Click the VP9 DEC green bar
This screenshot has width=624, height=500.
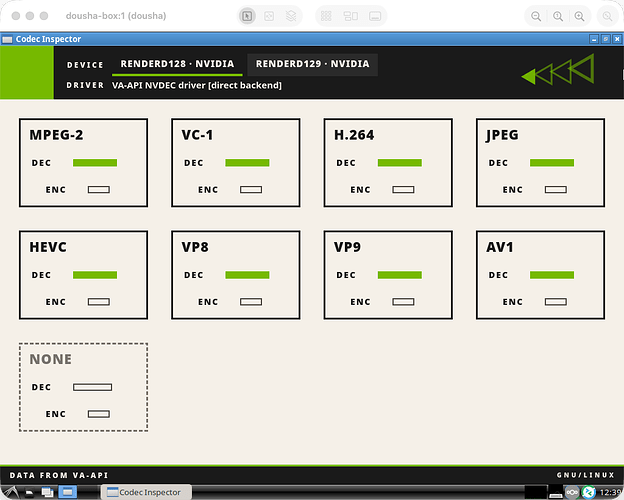click(400, 275)
